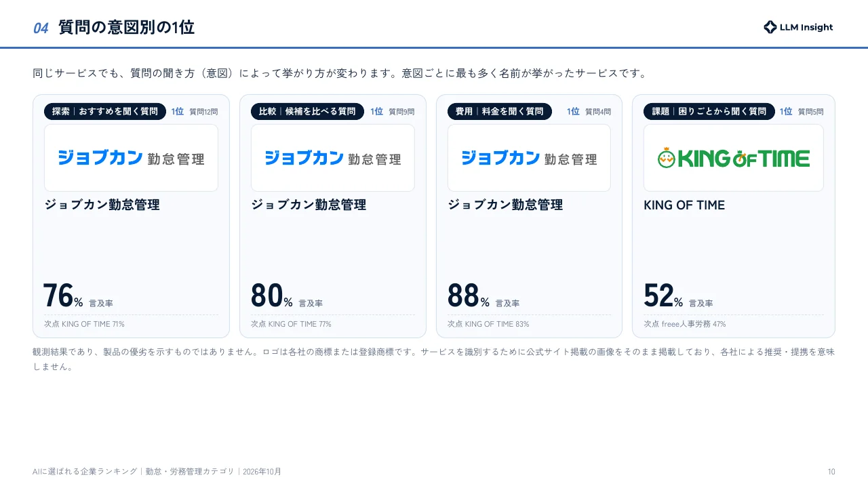The height and width of the screenshot is (488, 868).
Task: Click the 1位 label in the 課題 card
Action: (786, 112)
